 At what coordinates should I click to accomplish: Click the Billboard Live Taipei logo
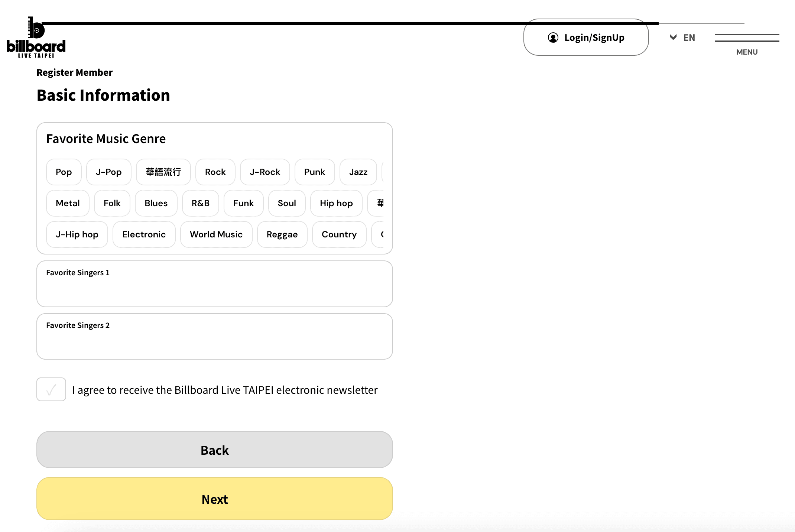(x=36, y=38)
